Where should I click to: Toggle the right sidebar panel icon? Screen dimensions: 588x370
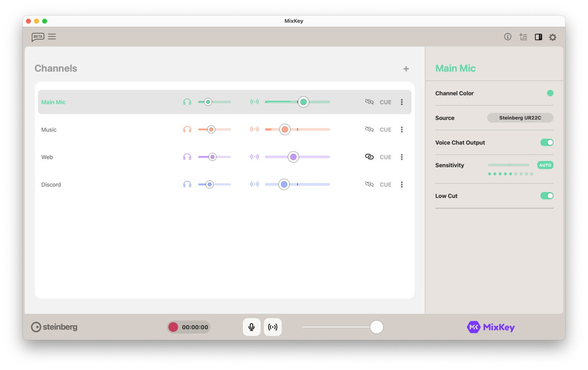tap(538, 37)
